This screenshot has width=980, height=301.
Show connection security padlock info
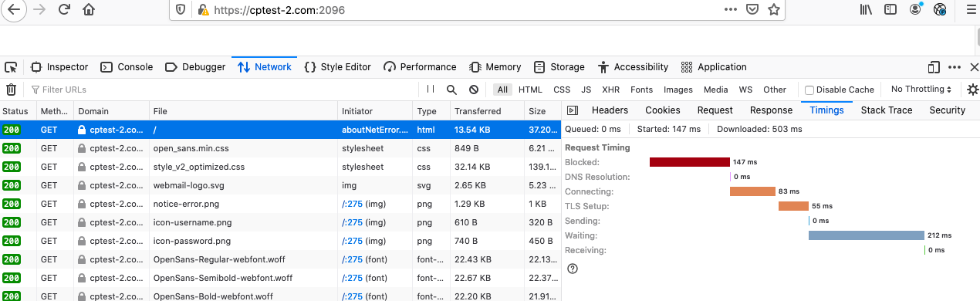203,10
